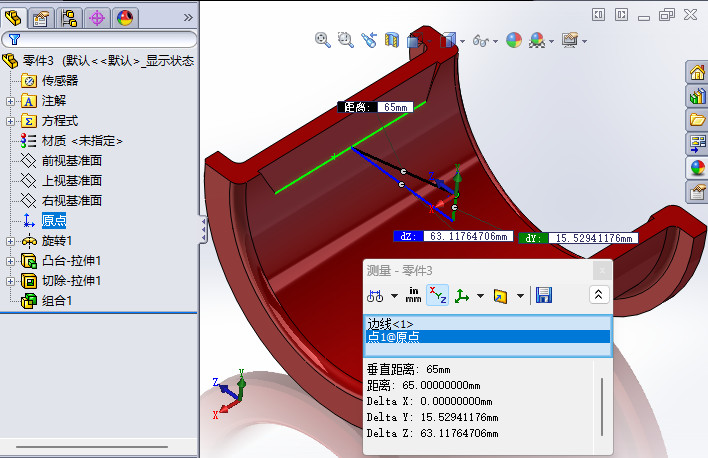Select 材质 <未指定> item

click(72, 141)
